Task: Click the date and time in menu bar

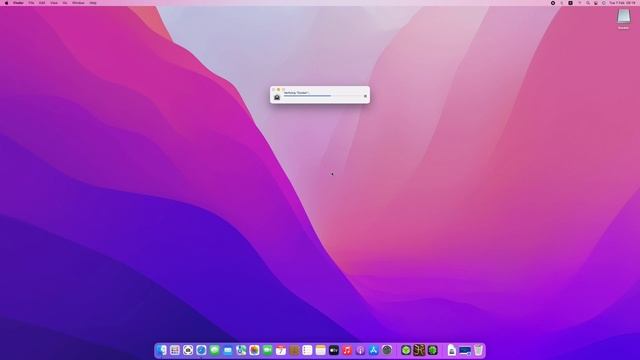Action: (x=622, y=3)
